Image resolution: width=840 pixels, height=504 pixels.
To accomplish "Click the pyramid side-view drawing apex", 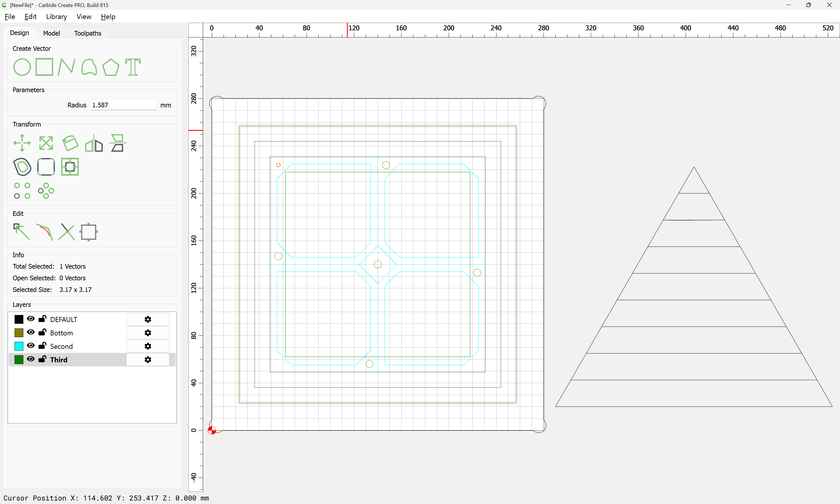I will click(694, 167).
